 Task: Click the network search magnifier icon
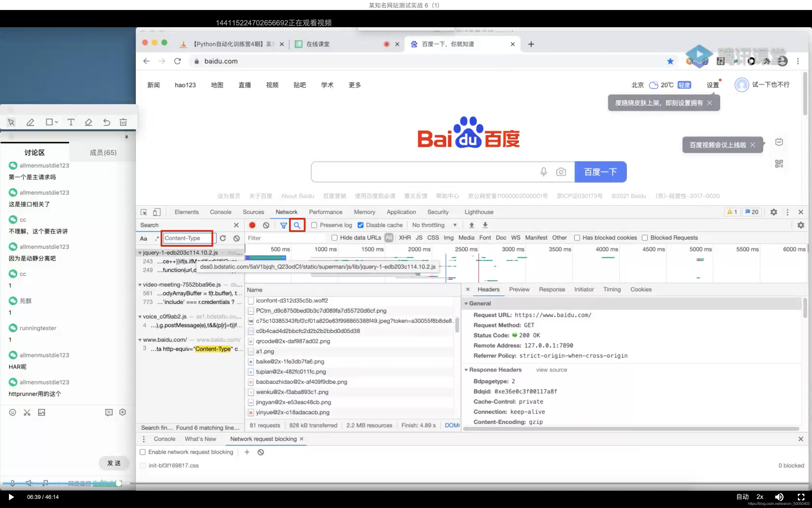[x=297, y=225]
